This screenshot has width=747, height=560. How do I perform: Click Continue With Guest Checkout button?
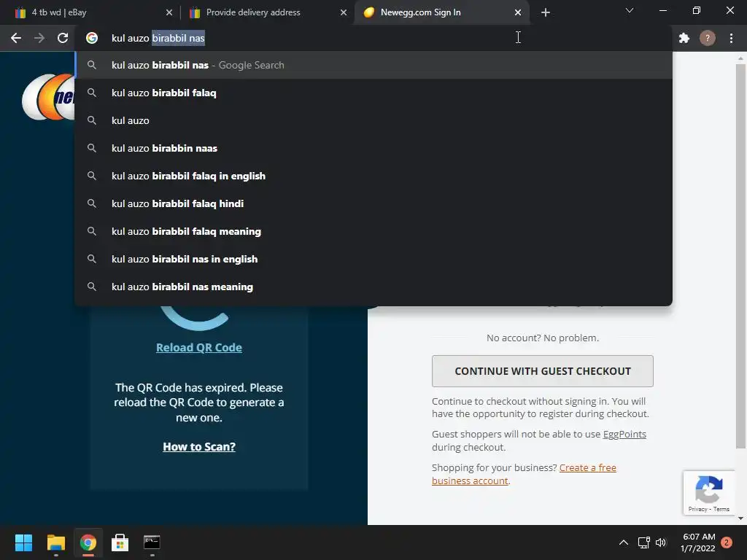543,371
